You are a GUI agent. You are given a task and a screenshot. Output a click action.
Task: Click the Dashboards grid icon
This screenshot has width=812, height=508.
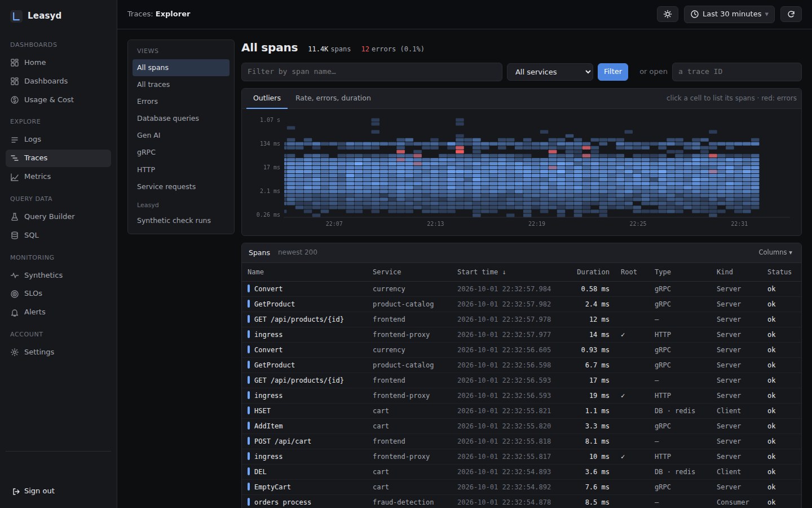point(15,81)
